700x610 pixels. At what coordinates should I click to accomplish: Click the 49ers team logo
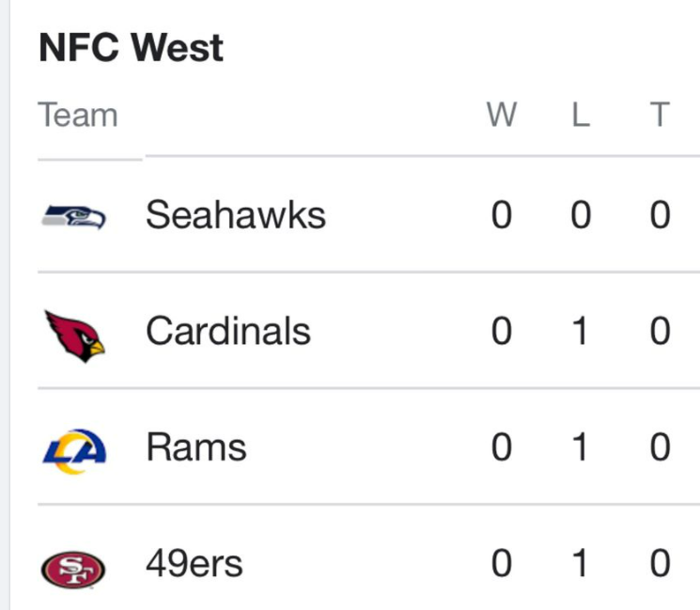74,568
